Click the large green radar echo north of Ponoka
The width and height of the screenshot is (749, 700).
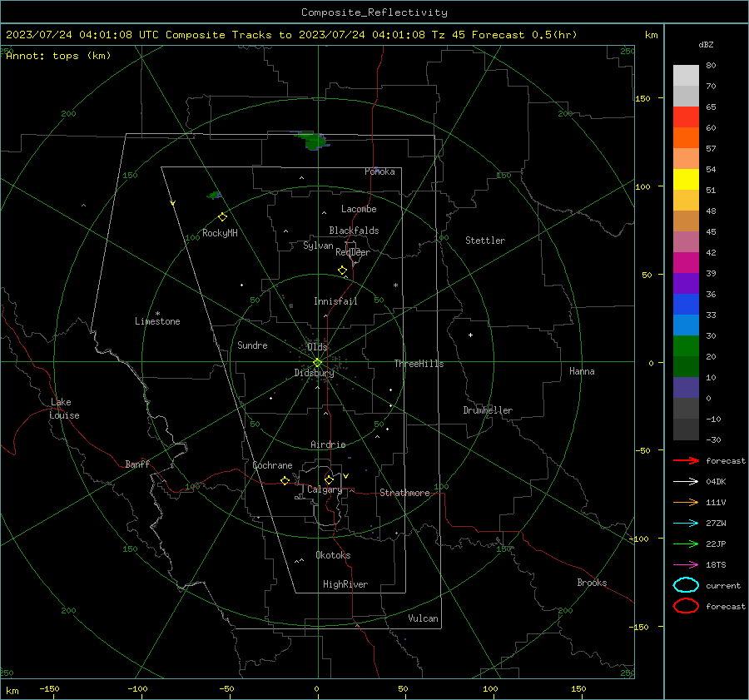click(312, 141)
